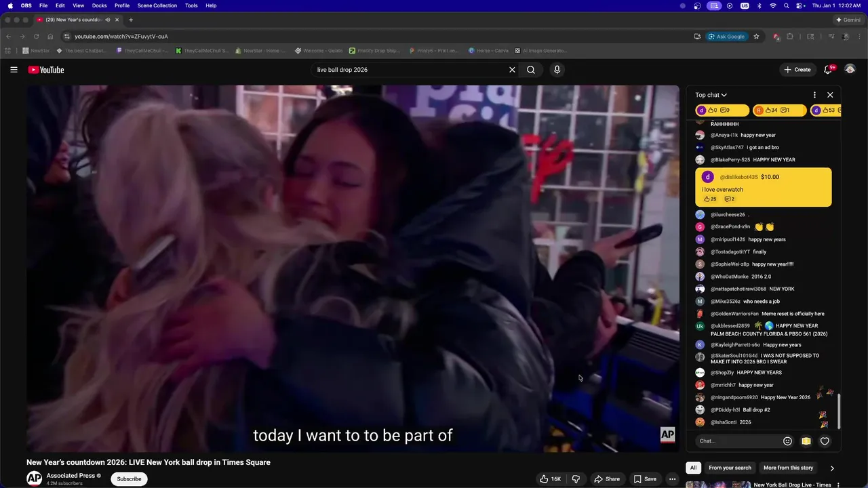
Task: Send a heart reaction in chat
Action: click(825, 441)
